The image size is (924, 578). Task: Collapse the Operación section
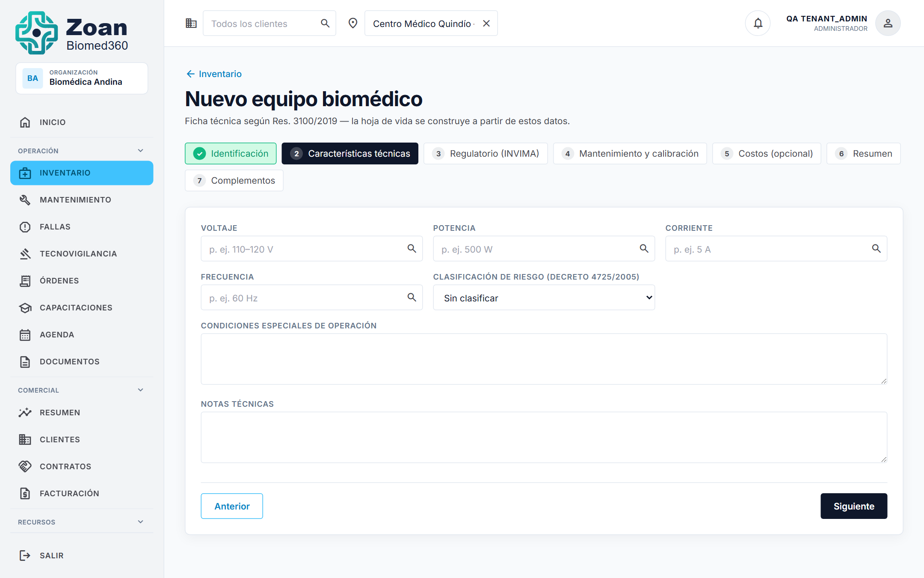coord(141,151)
